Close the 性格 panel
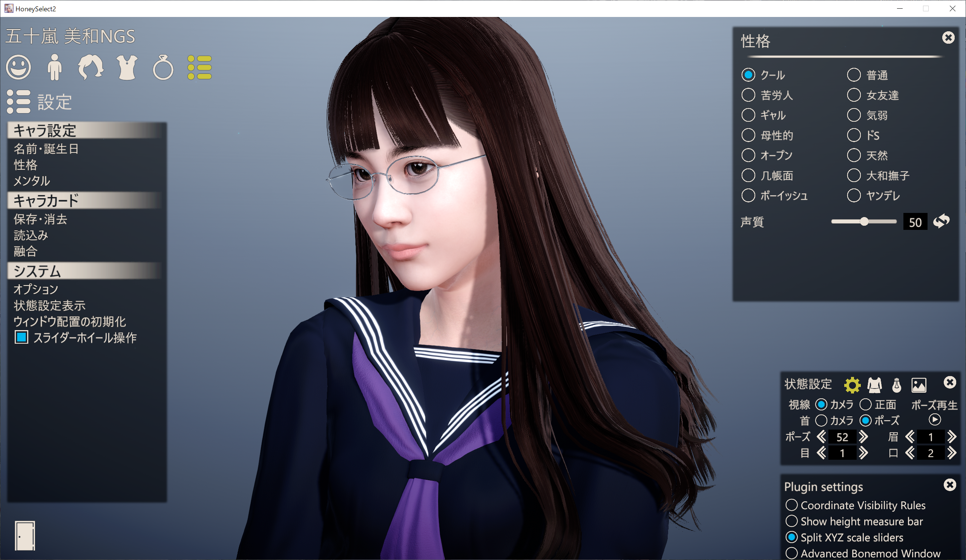966x560 pixels. 948,38
